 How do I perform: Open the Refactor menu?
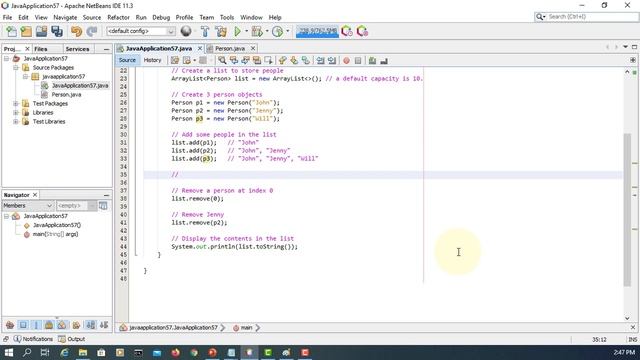[118, 18]
